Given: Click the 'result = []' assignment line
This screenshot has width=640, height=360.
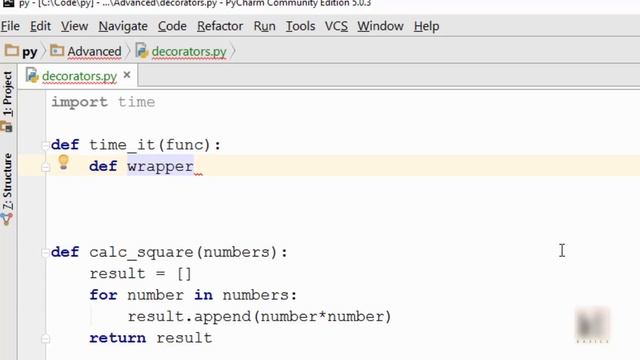Looking at the screenshot, I should pyautogui.click(x=140, y=273).
